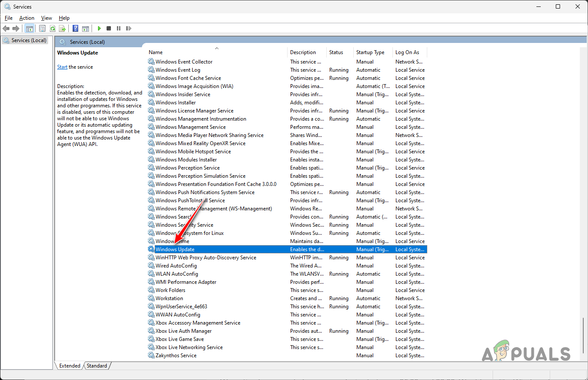Click the Forward arrow in the toolbar
This screenshot has width=588, height=380.
tap(16, 28)
